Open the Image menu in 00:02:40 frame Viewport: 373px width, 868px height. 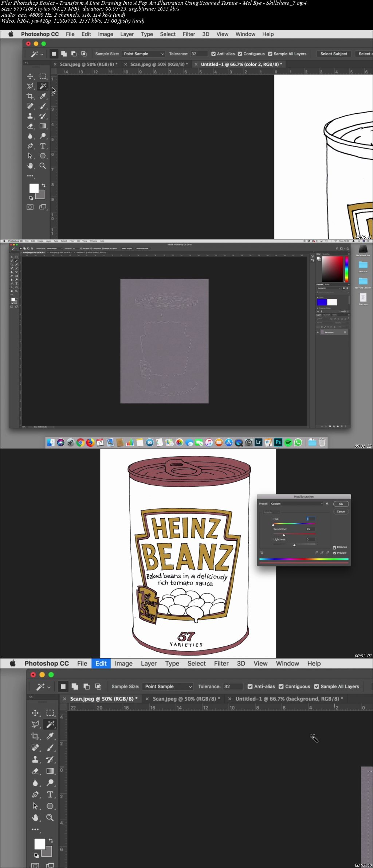click(x=123, y=664)
